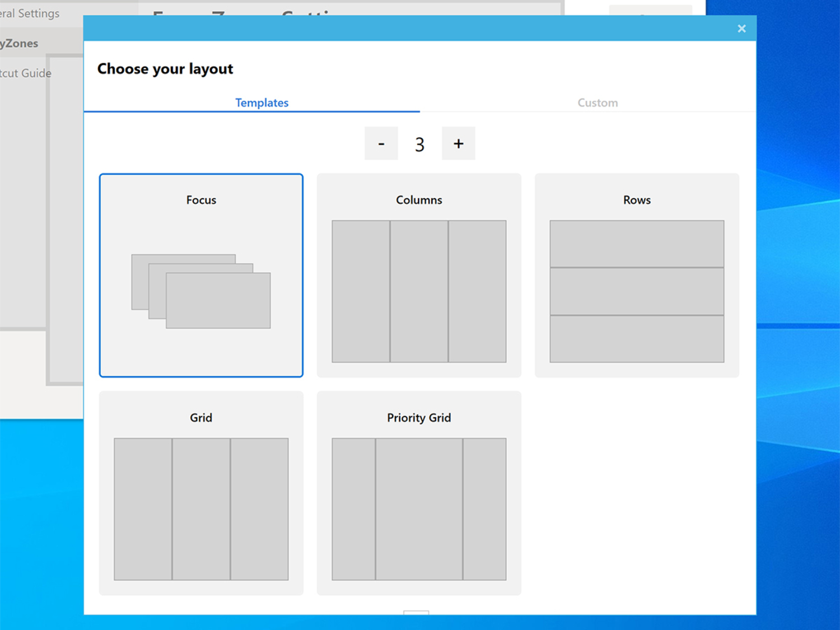The width and height of the screenshot is (840, 630).
Task: Choose the Columns layout template
Action: coord(419,200)
